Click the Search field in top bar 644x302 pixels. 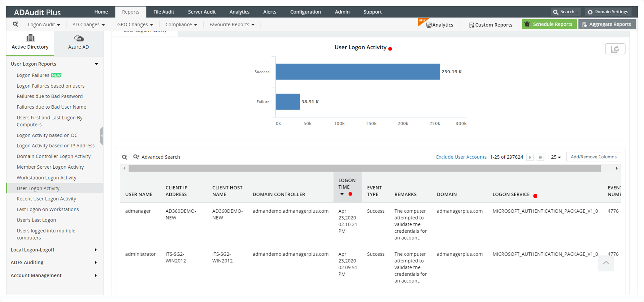click(566, 12)
